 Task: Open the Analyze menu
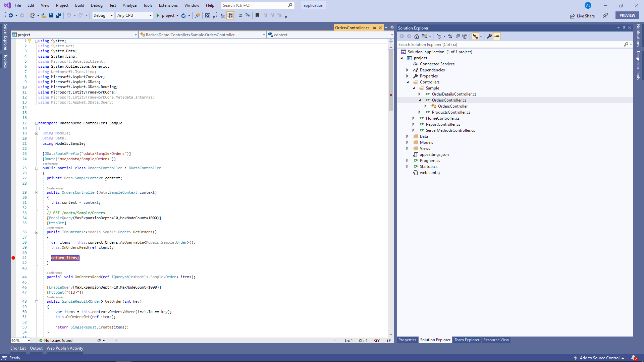coord(129,5)
